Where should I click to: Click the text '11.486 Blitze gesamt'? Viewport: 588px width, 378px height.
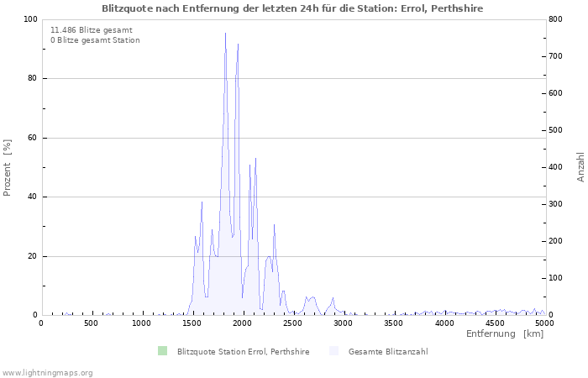point(92,30)
